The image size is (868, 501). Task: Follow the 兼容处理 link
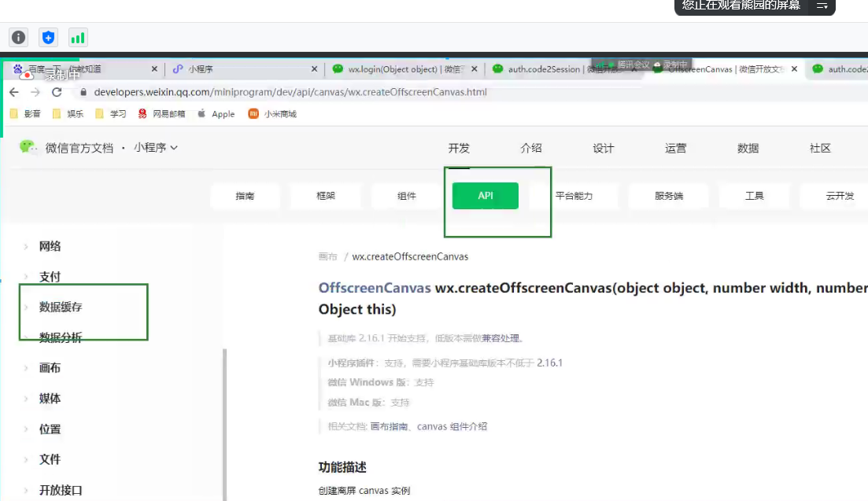500,338
